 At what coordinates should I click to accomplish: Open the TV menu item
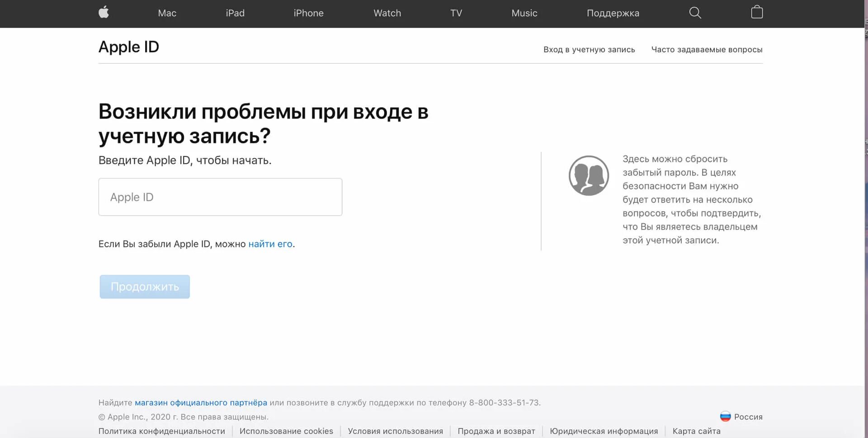click(x=456, y=13)
